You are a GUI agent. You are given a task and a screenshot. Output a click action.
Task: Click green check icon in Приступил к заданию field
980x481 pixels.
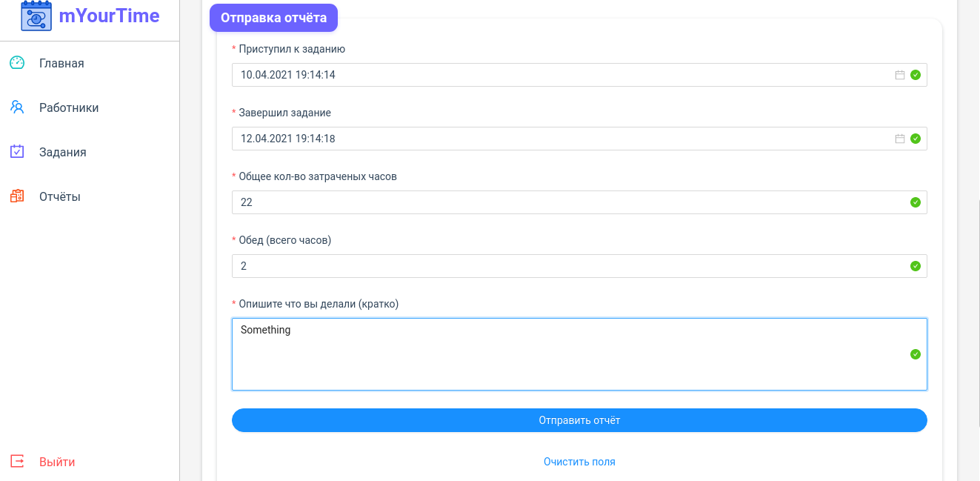[916, 75]
